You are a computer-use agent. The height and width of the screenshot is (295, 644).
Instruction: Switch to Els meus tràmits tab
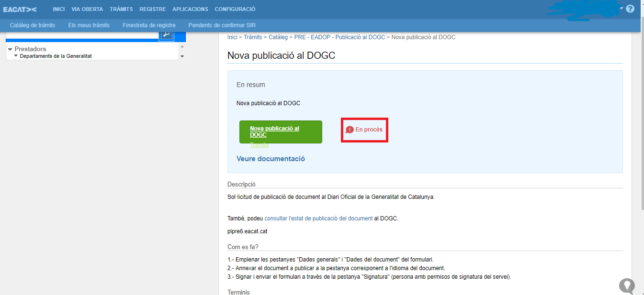coord(89,25)
